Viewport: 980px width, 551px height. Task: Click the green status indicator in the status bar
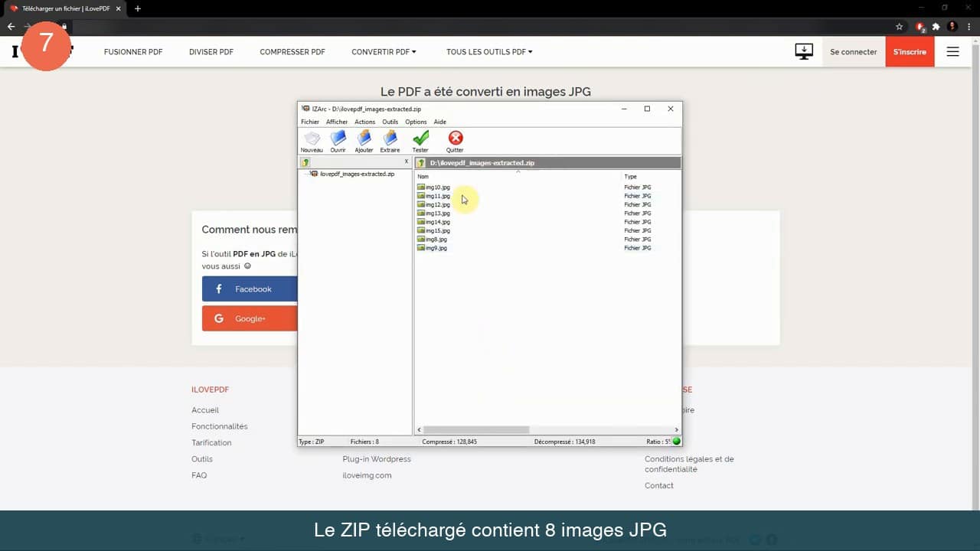point(676,442)
